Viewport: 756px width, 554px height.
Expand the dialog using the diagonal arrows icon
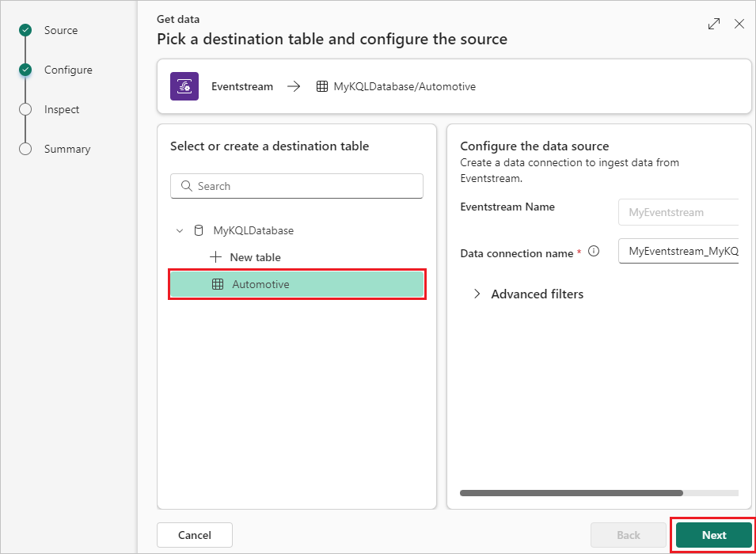713,24
